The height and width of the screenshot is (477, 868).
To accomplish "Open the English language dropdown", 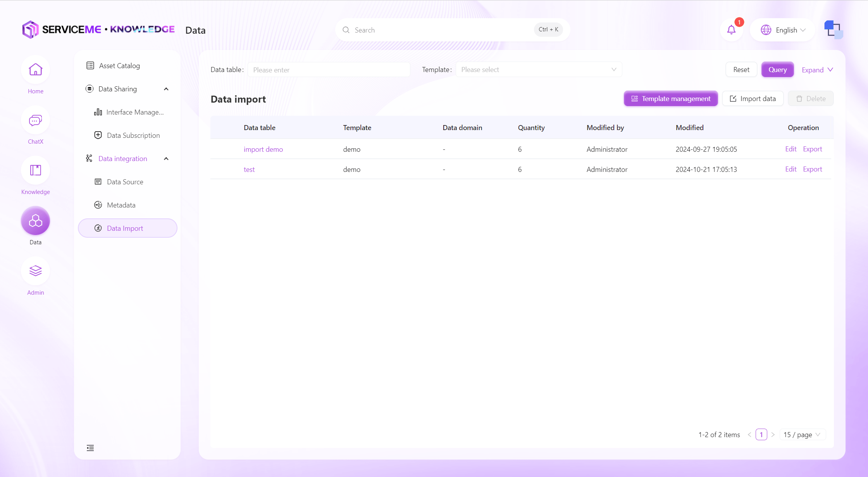I will (x=783, y=30).
